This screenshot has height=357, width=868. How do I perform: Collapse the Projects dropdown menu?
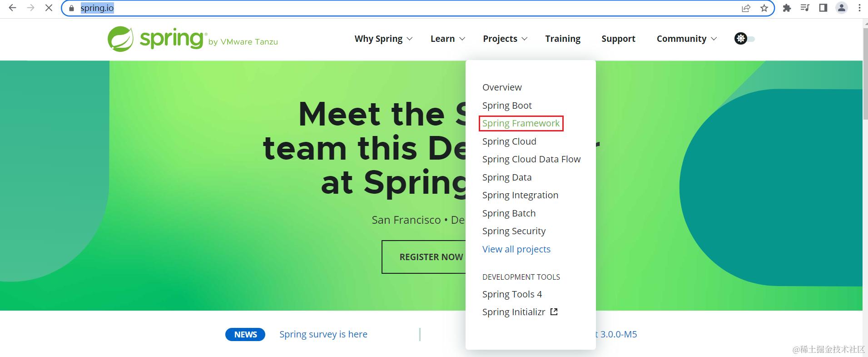pyautogui.click(x=505, y=39)
